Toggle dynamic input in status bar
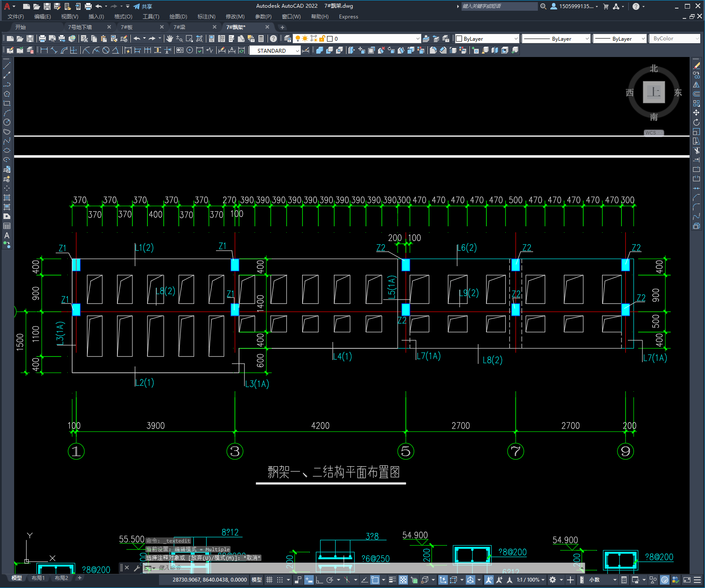This screenshot has width=705, height=588. coord(309,580)
